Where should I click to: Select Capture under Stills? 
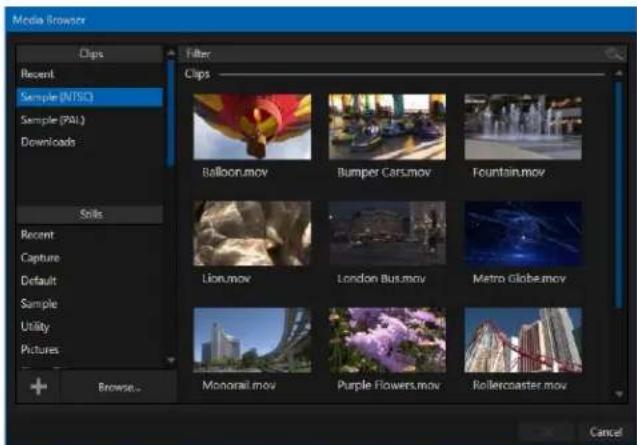[89, 258]
